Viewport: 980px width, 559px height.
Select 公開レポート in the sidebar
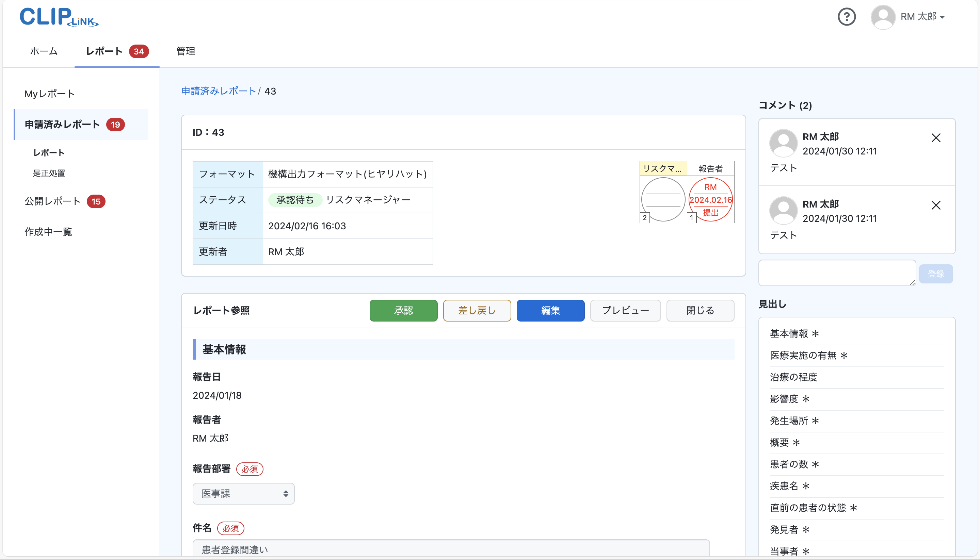[52, 201]
